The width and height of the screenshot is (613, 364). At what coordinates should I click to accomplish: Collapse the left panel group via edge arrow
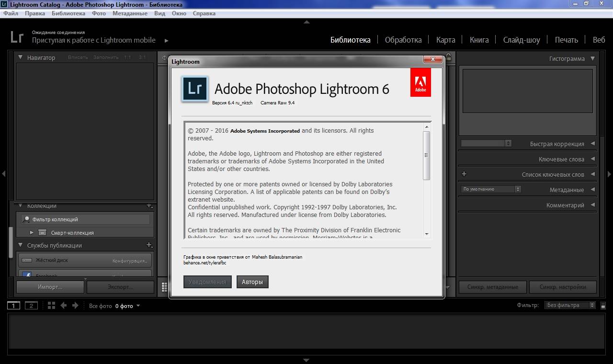[x=3, y=174]
